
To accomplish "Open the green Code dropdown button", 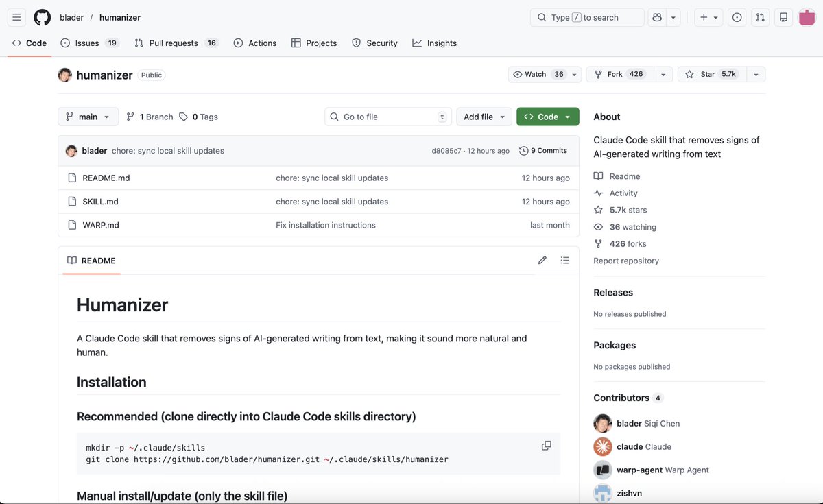I will pyautogui.click(x=548, y=117).
